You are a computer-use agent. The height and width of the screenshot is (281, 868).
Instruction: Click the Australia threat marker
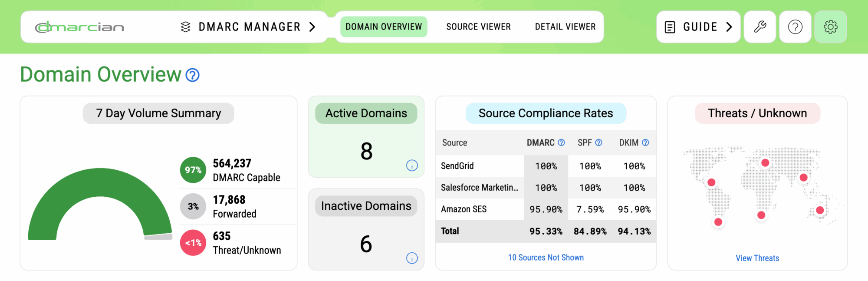tap(820, 210)
